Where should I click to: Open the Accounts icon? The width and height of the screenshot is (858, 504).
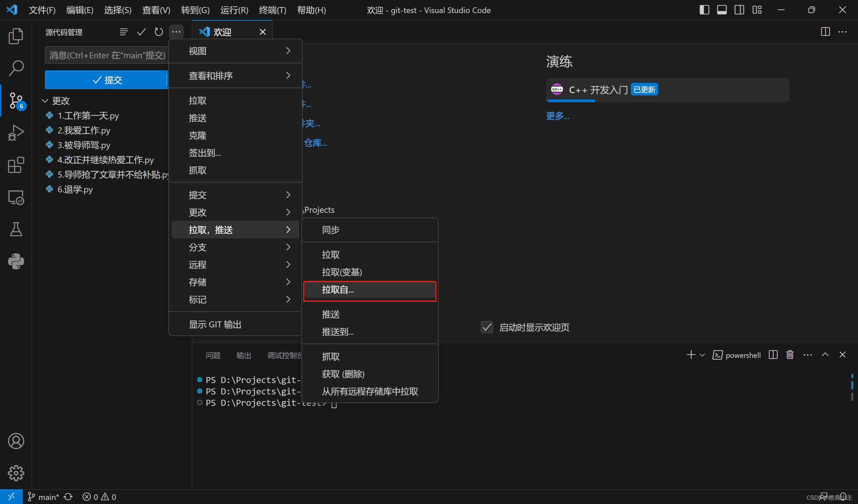(x=16, y=441)
